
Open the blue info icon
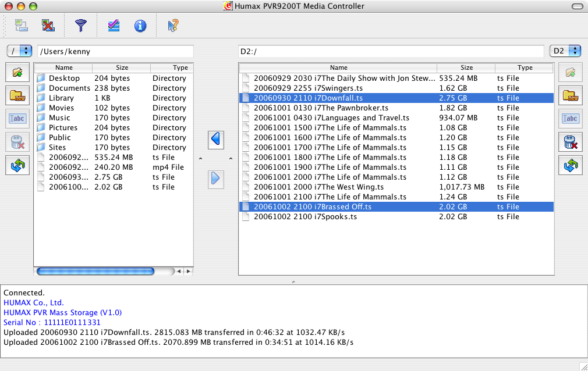click(140, 26)
